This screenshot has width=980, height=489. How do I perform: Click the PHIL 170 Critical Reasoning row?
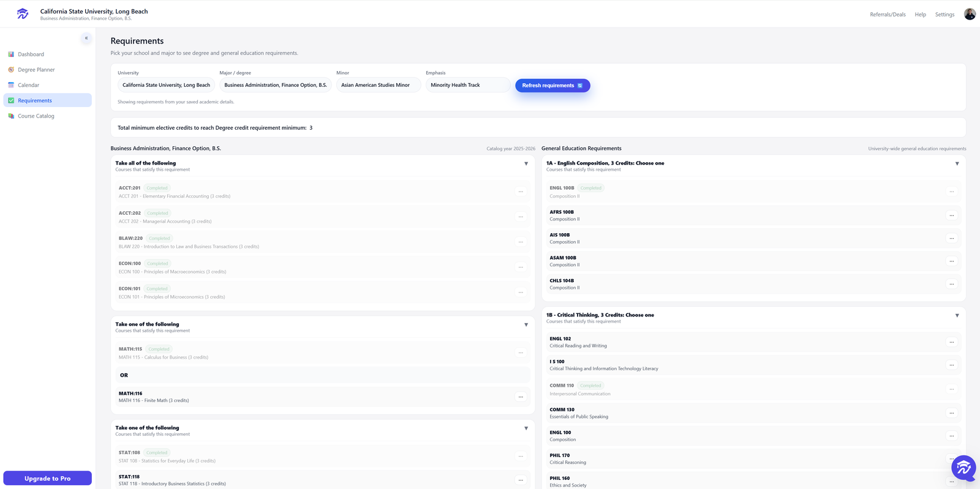(x=753, y=458)
